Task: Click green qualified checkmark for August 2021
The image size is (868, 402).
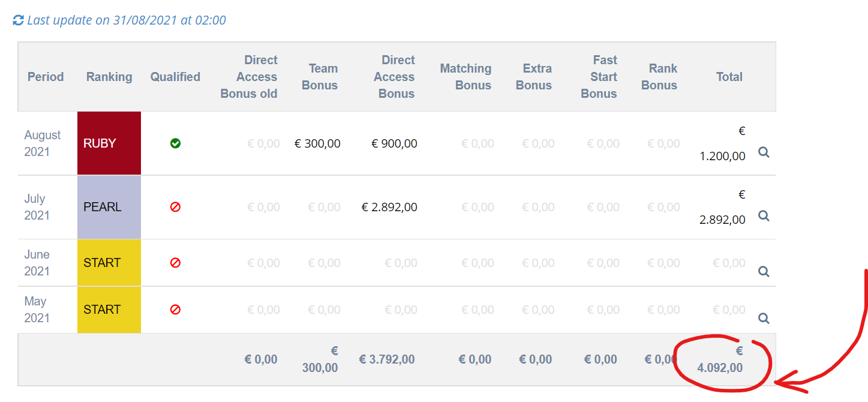Action: pyautogui.click(x=175, y=143)
